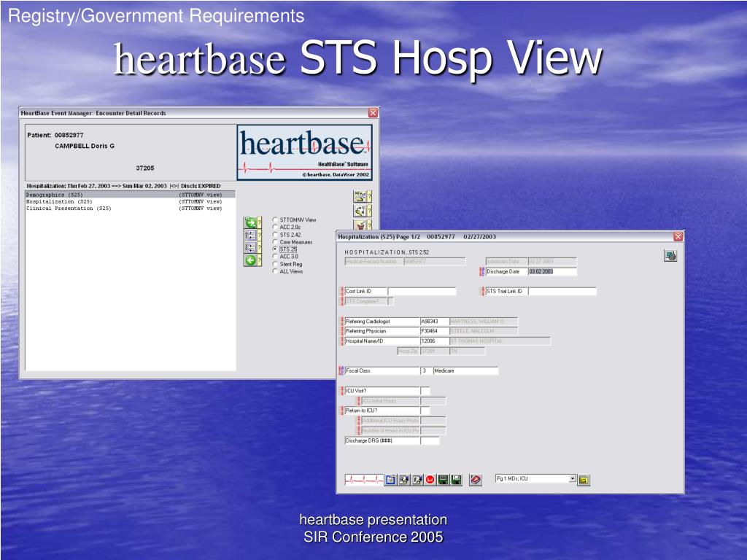Click help question mark beside new-note icon
747x560 pixels.
pyautogui.click(x=368, y=196)
